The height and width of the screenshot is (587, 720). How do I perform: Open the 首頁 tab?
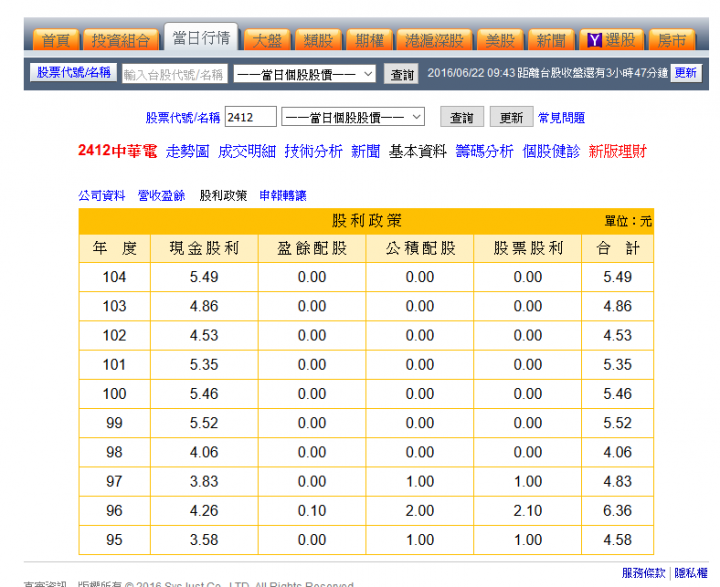56,40
